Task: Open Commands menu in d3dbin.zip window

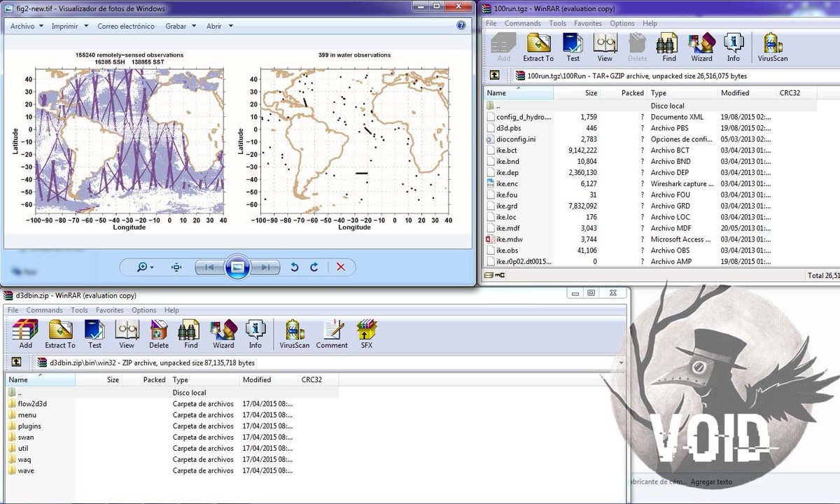Action: click(x=45, y=310)
